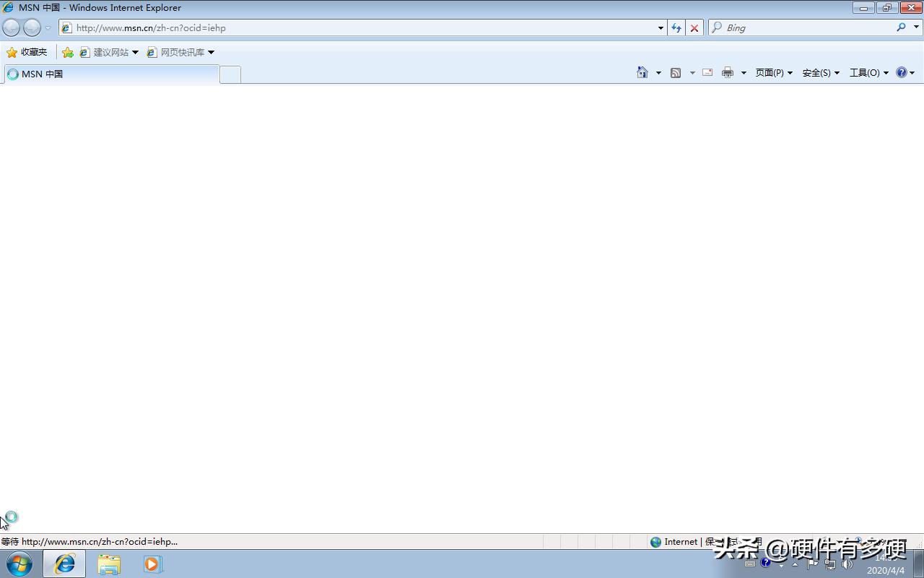Screen dimensions: 924x578
Task: Click the RSS feeds icon
Action: click(676, 72)
